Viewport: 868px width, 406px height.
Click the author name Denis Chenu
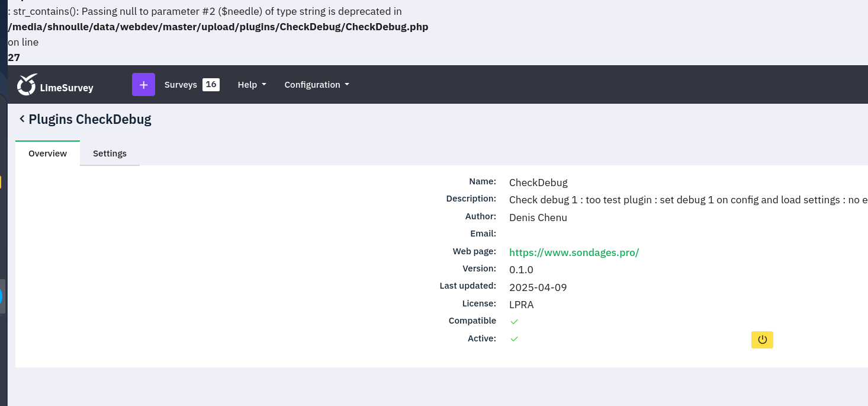coord(538,218)
